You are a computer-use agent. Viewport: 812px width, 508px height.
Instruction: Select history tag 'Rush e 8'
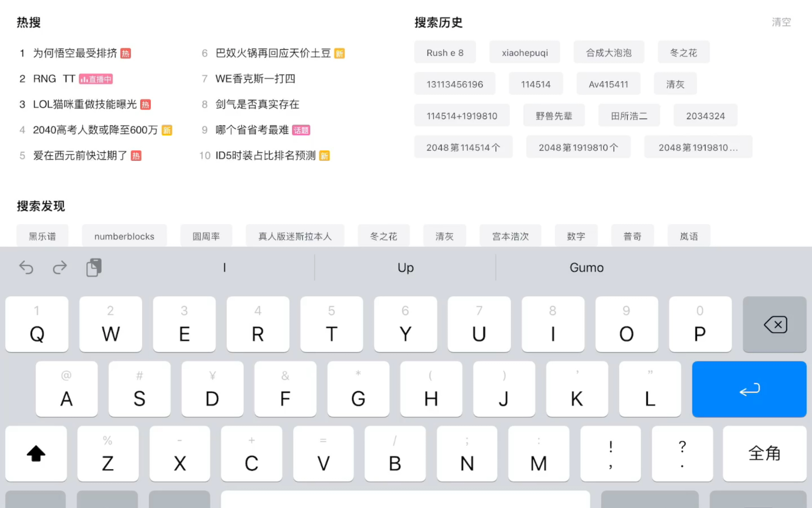445,53
